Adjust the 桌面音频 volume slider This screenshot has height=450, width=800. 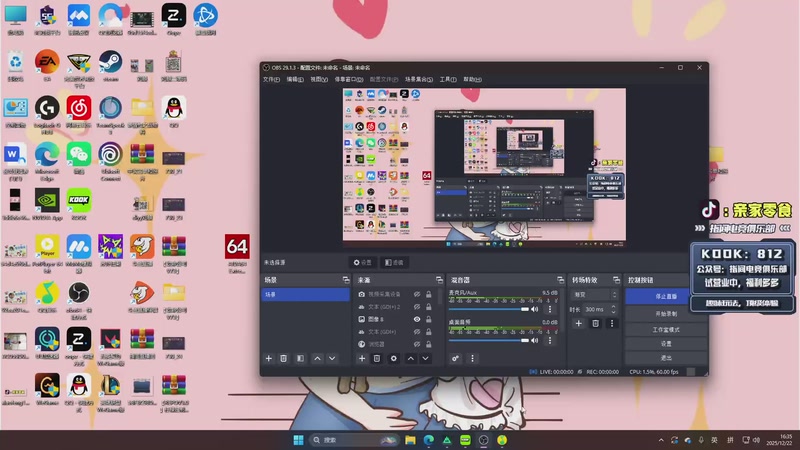pyautogui.click(x=489, y=340)
